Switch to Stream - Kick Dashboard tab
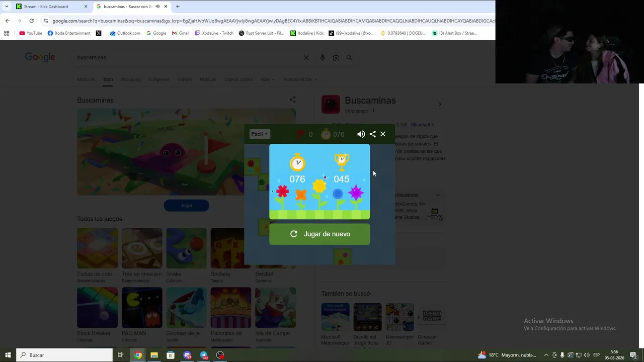The height and width of the screenshot is (362, 644). pyautogui.click(x=51, y=7)
